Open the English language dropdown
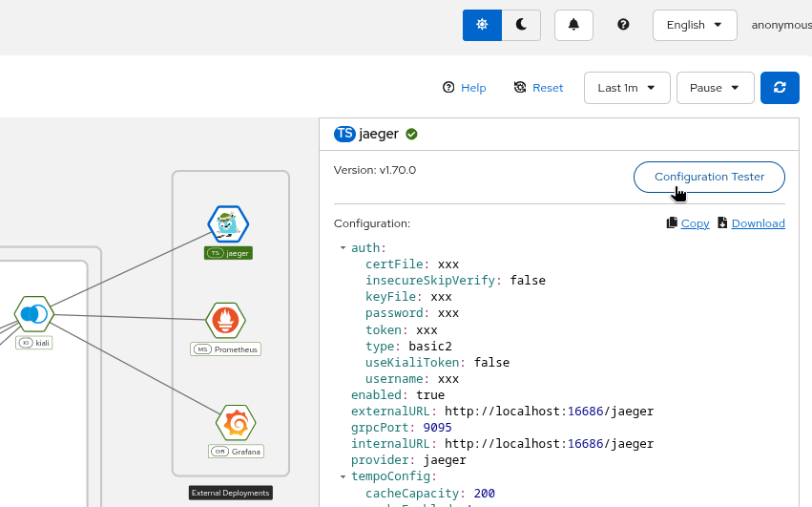Screen dimensions: 812x507 pyautogui.click(x=694, y=25)
